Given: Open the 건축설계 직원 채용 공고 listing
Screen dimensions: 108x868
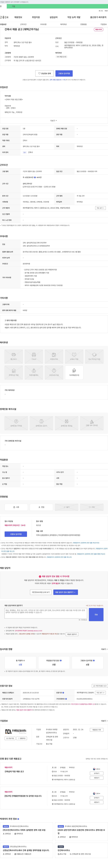Looking at the screenshot, I should click(14, 771).
